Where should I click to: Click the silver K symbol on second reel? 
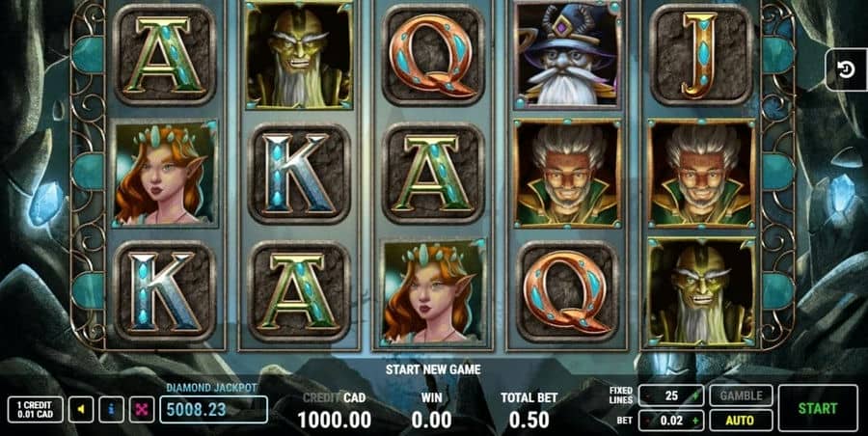[x=299, y=174]
